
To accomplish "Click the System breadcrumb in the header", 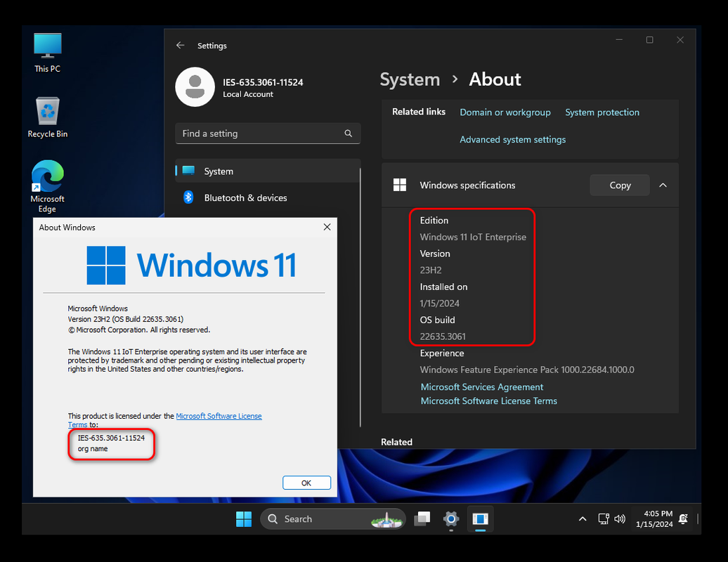I will (x=410, y=79).
